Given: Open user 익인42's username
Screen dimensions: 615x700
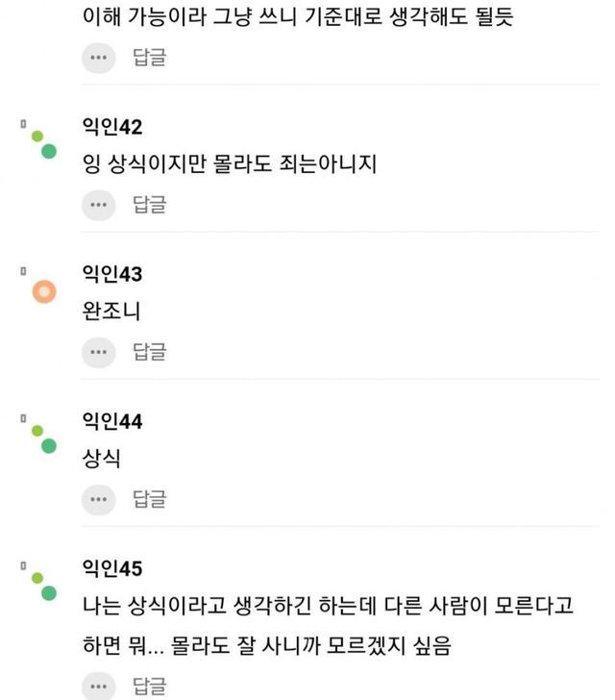Looking at the screenshot, I should point(113,127).
